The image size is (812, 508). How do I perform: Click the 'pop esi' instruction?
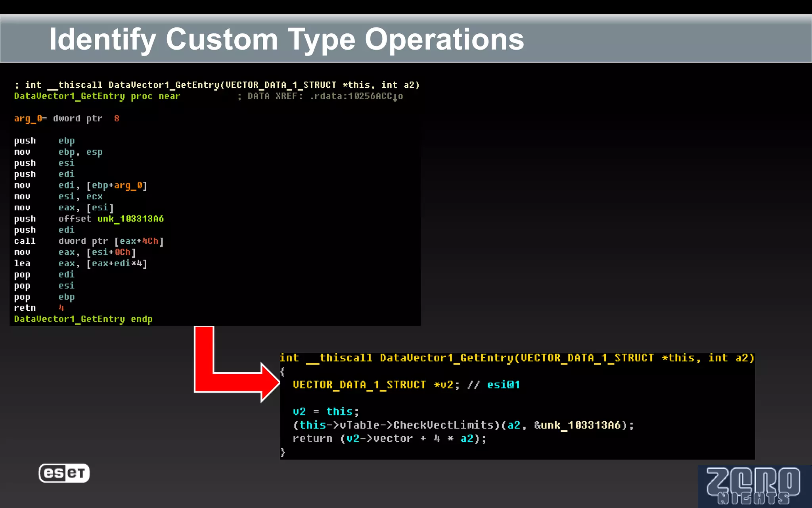(44, 286)
